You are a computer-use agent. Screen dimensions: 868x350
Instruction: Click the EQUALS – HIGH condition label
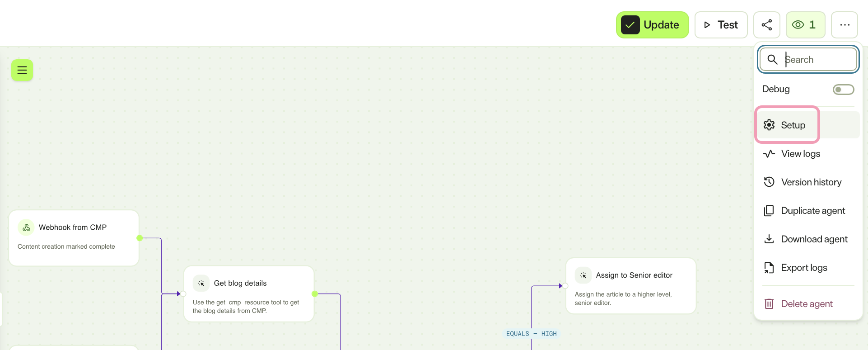click(532, 334)
